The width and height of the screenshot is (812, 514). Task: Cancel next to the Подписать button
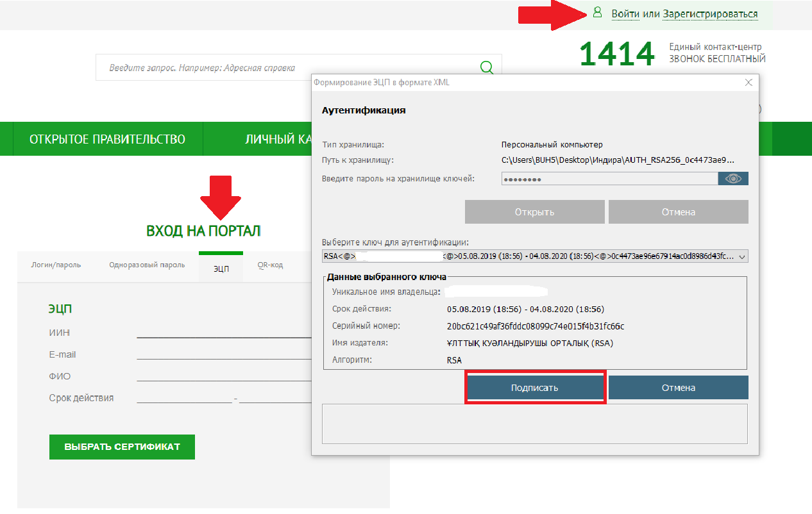click(678, 388)
